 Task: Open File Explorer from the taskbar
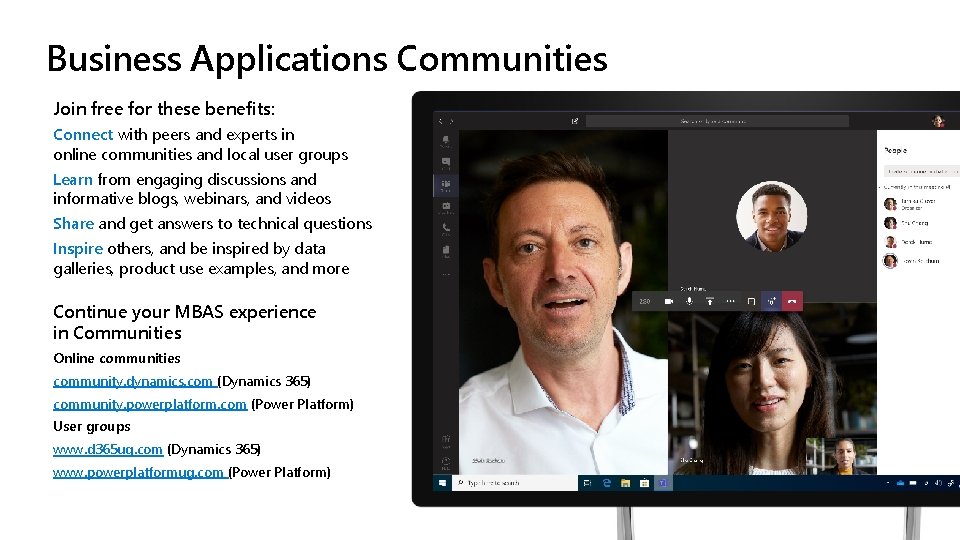[625, 483]
